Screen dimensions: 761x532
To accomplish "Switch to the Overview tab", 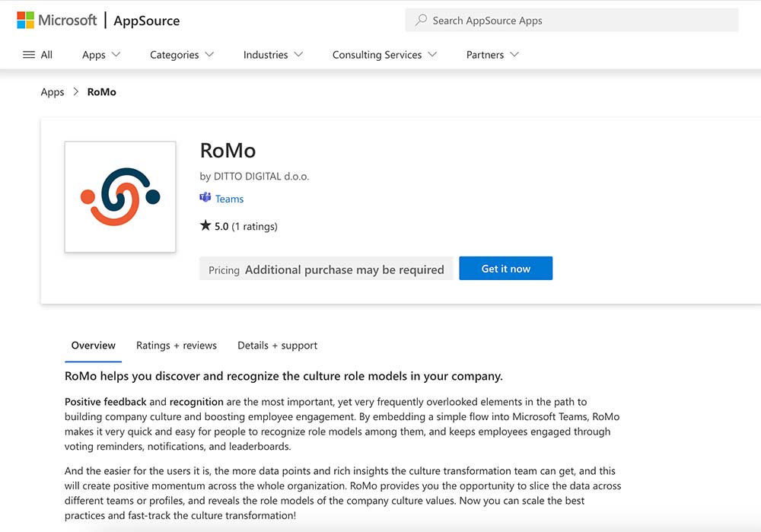I will pyautogui.click(x=93, y=346).
